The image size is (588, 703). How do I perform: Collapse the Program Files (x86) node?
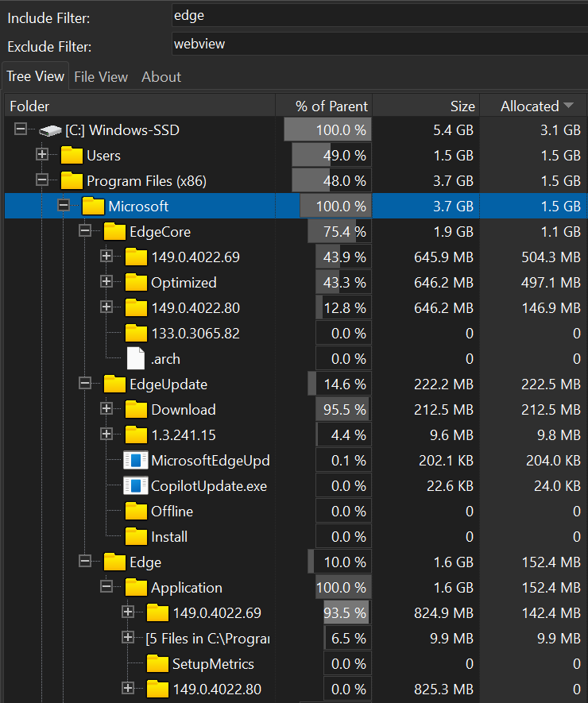tap(42, 180)
